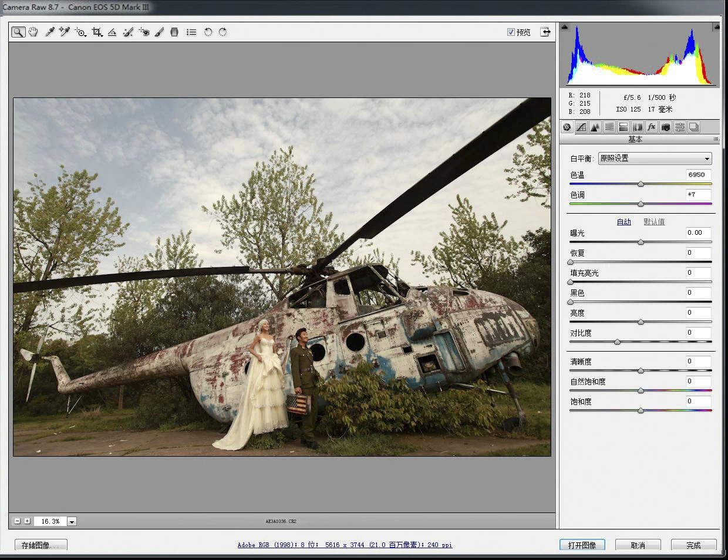Click the 对比度 contrast slider handle

click(617, 342)
